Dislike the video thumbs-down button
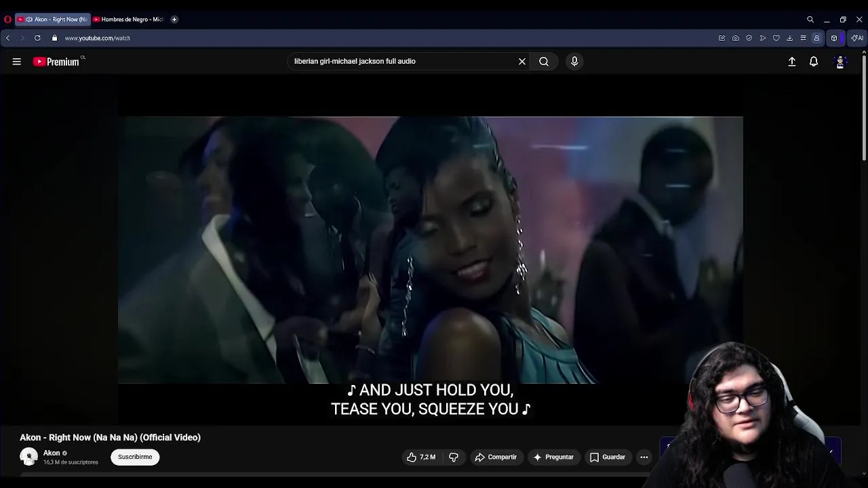 point(454,457)
